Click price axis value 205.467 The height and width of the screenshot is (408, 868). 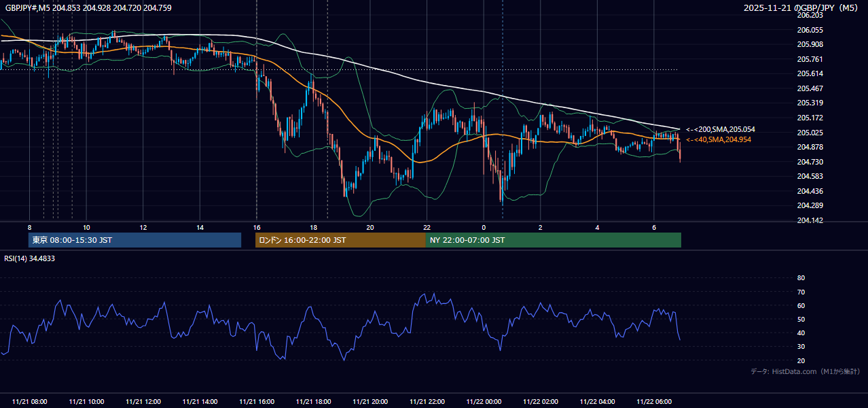[810, 88]
